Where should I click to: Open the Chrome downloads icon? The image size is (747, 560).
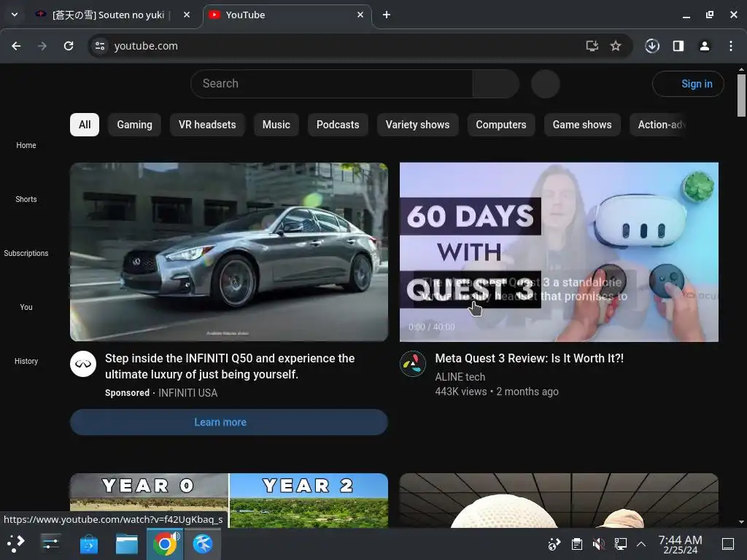click(x=652, y=46)
